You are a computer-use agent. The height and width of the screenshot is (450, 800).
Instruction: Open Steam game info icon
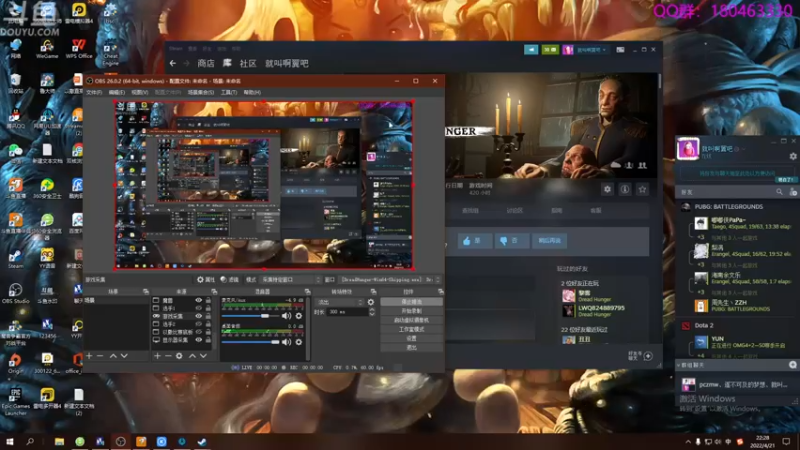click(x=624, y=189)
